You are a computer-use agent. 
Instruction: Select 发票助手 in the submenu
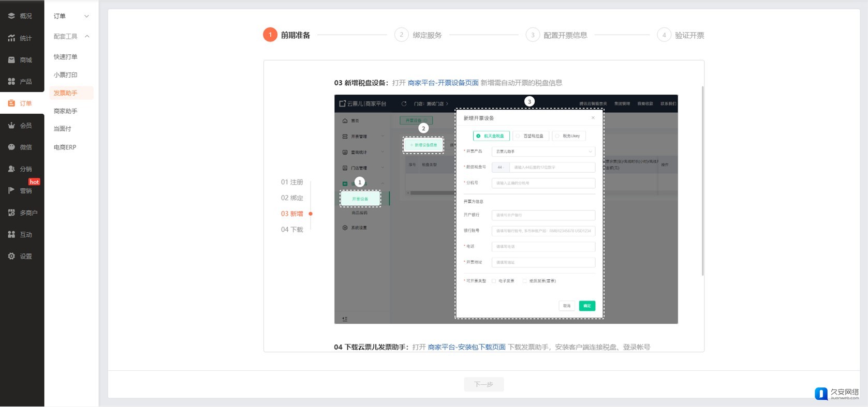[x=66, y=93]
